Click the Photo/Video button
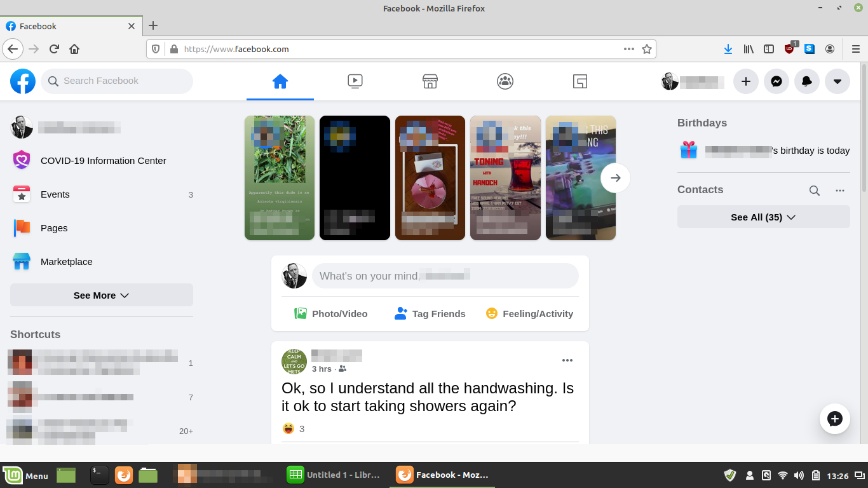Viewport: 868px width, 488px height. tap(331, 314)
